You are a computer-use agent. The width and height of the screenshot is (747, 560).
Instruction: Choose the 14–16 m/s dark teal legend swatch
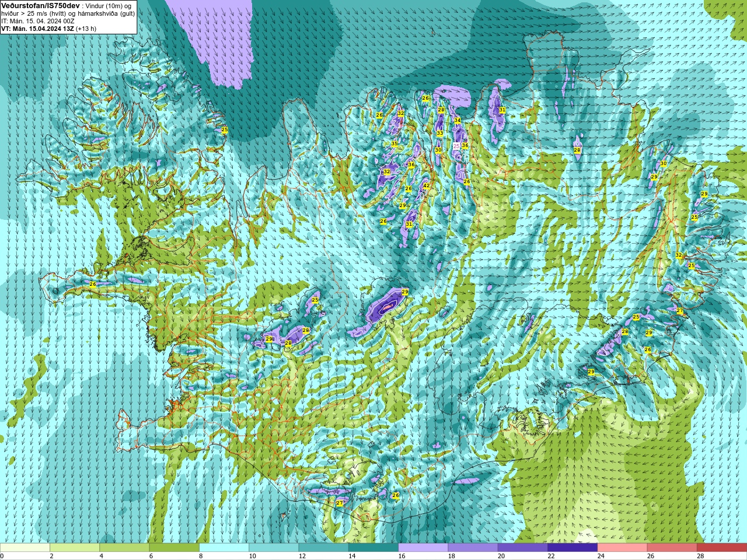[373, 548]
